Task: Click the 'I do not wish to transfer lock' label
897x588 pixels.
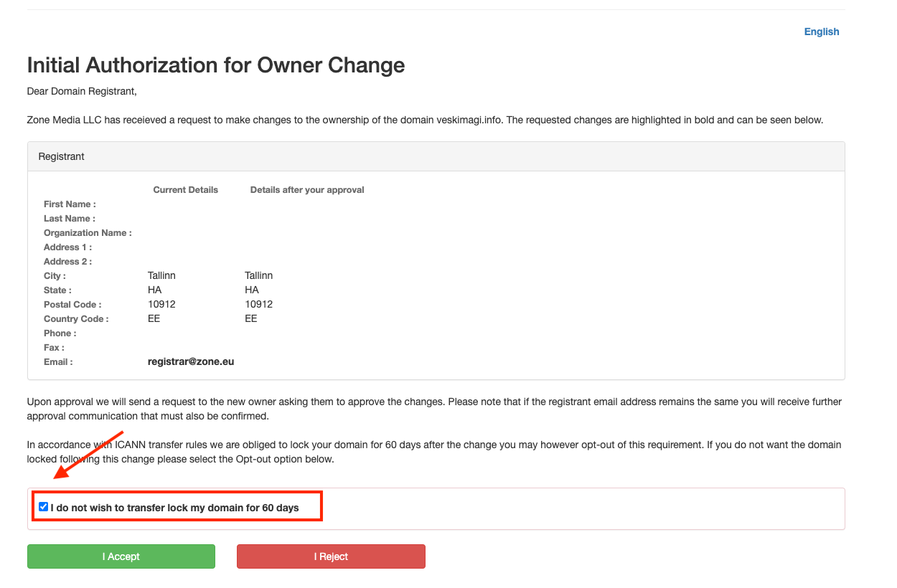Action: coord(174,508)
